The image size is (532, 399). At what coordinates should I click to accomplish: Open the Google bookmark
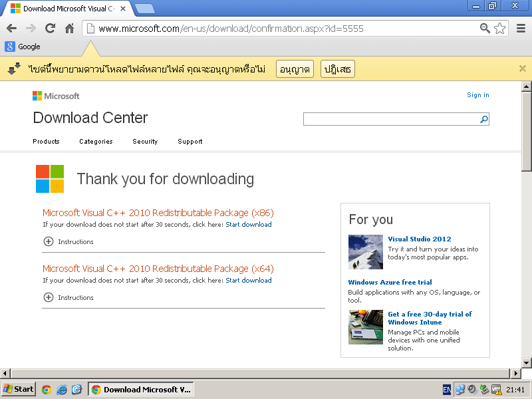[23, 47]
